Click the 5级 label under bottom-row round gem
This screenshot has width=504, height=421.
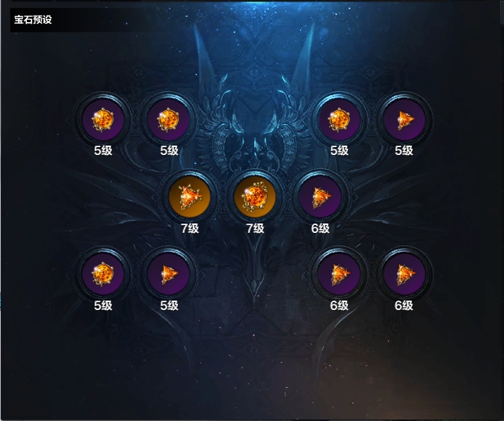pyautogui.click(x=103, y=305)
